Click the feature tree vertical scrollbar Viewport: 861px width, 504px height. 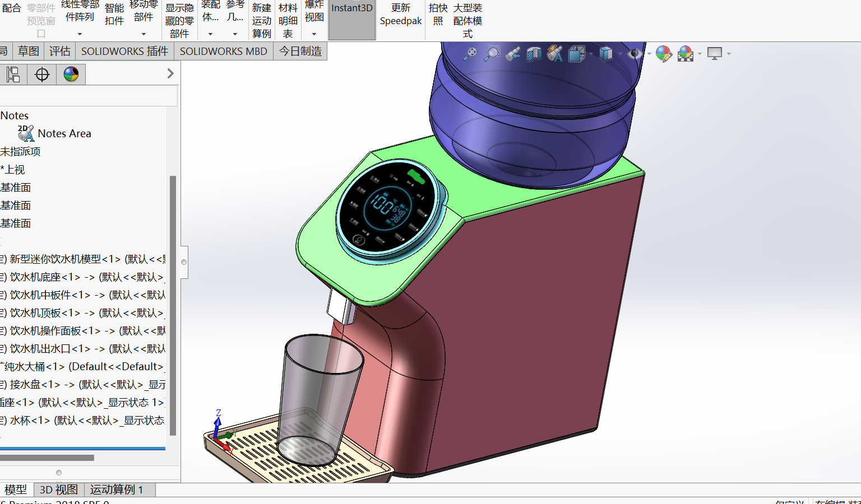pos(173,305)
